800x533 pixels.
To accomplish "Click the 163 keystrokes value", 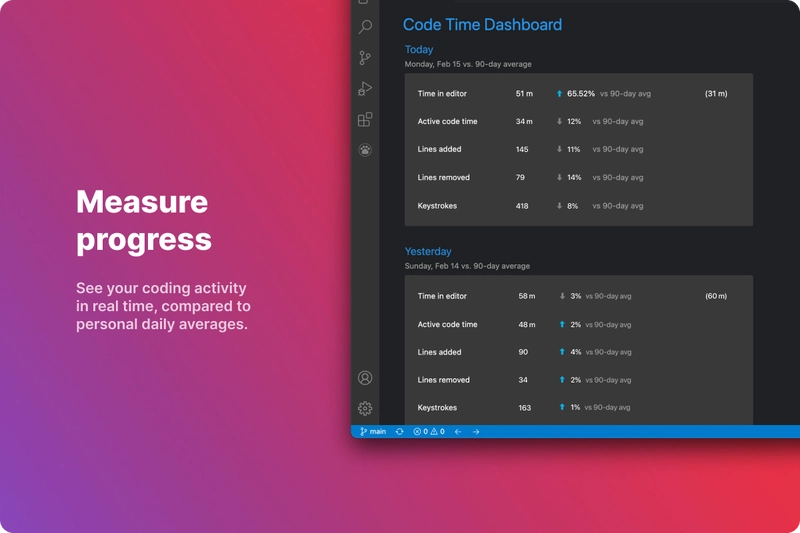I will point(524,408).
